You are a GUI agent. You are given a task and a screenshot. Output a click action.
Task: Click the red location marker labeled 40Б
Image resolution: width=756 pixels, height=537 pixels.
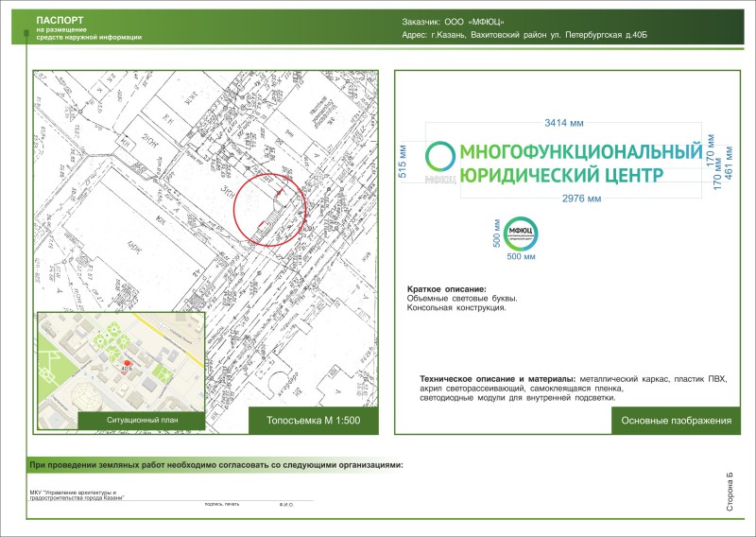coord(127,363)
